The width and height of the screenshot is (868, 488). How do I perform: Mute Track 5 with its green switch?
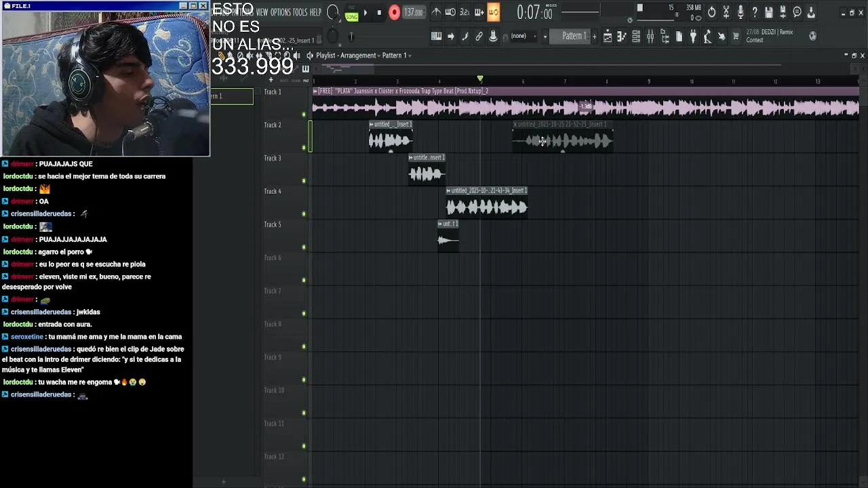tap(304, 247)
